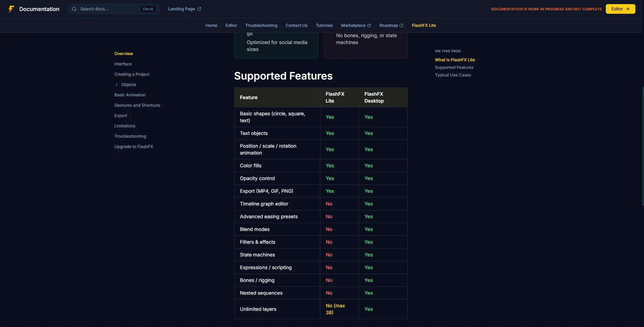Click the ON THIS PAGE label

click(x=448, y=51)
